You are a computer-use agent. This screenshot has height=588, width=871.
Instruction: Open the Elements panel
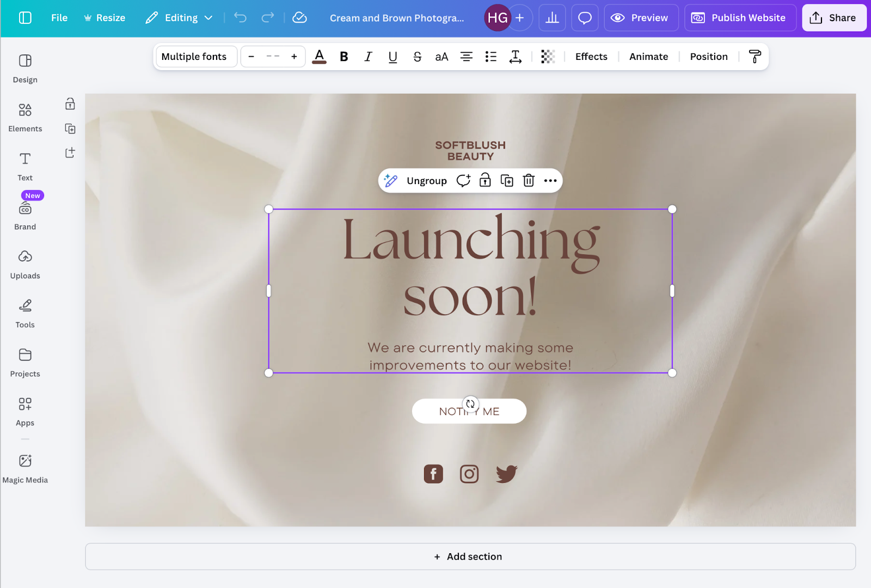pyautogui.click(x=24, y=116)
